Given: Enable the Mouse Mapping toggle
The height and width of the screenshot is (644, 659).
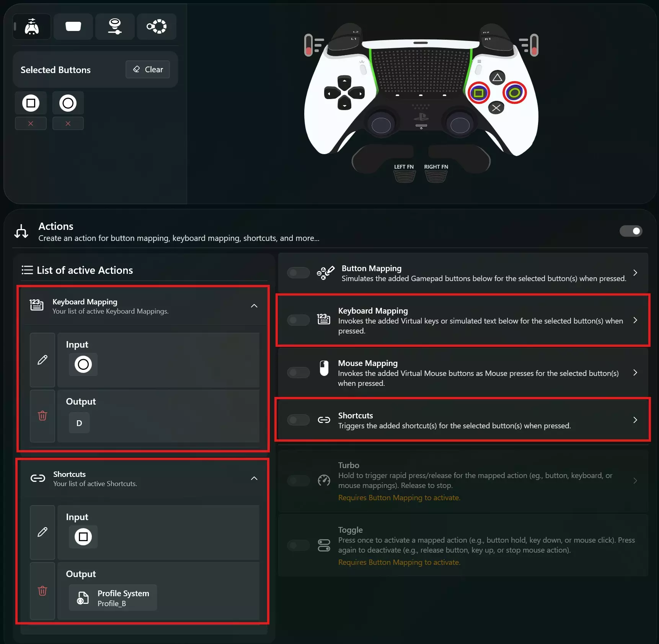Looking at the screenshot, I should (x=299, y=372).
